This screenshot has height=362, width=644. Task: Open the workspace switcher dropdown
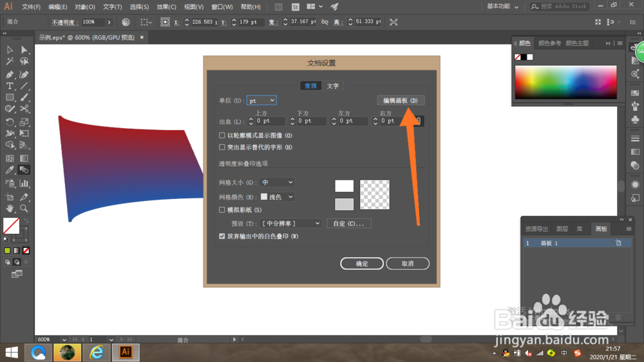pos(502,6)
